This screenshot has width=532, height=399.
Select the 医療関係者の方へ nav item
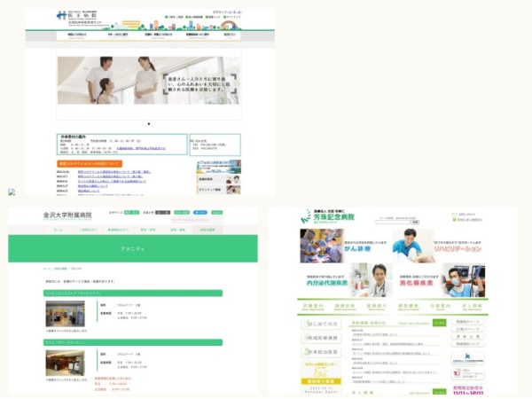(118, 230)
